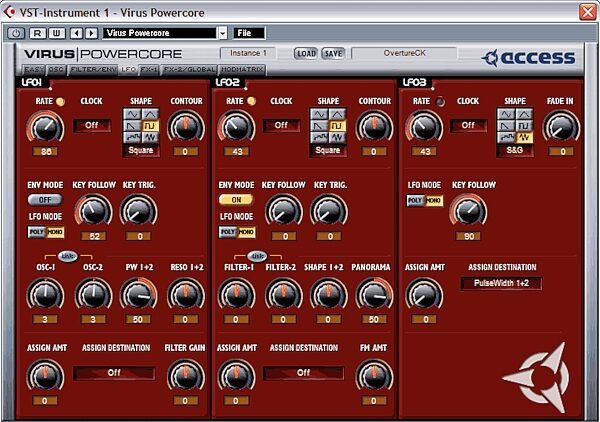Image resolution: width=600 pixels, height=422 pixels.
Task: Click the LFO1 KEY FOLLOW value 52
Action: [x=94, y=236]
